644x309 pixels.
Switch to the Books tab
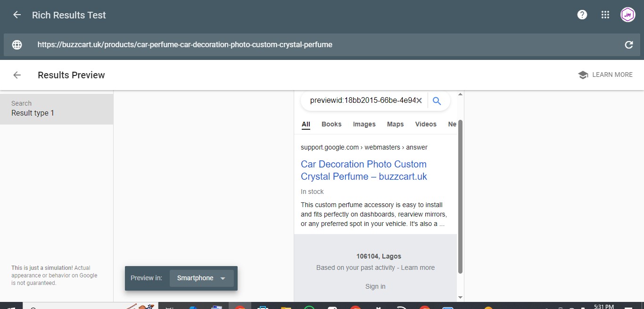pos(331,124)
